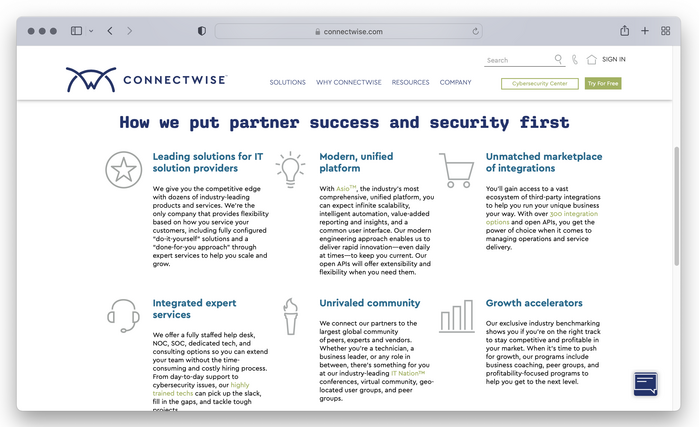Reload the page with refresh icon
Viewport: 699px width, 427px height.
click(476, 31)
